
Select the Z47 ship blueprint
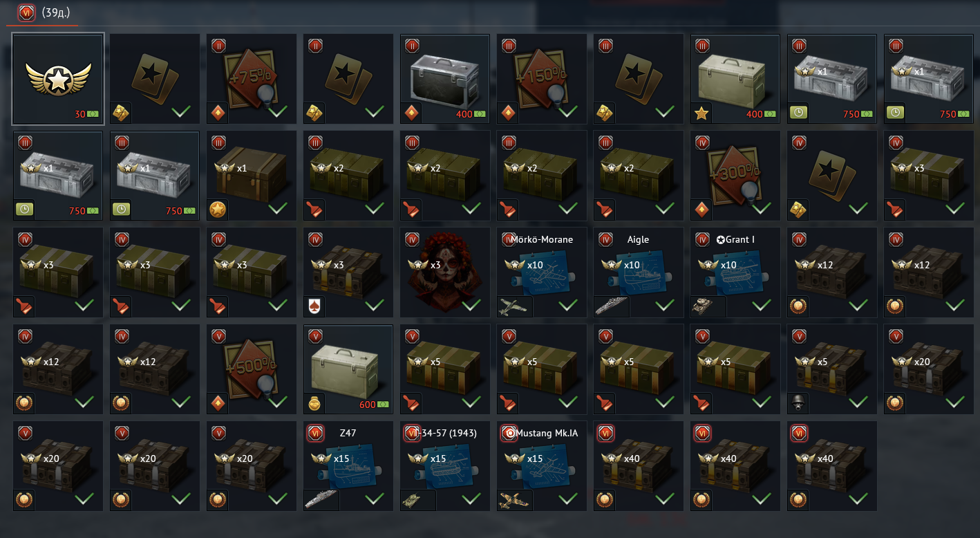click(348, 466)
